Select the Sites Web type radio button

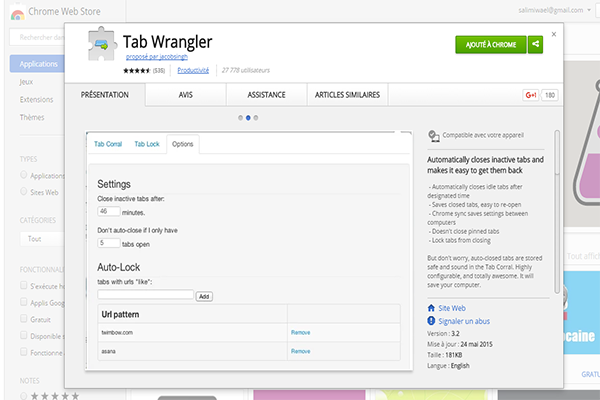[x=24, y=191]
